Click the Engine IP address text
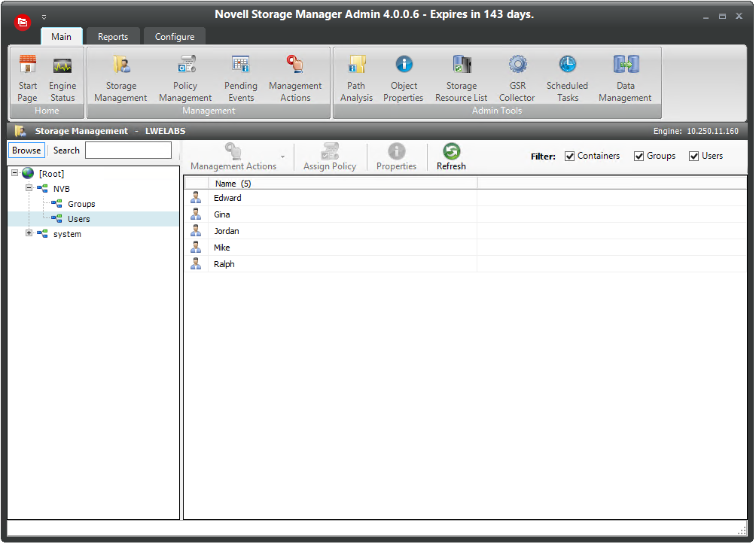The image size is (756, 544). click(x=712, y=131)
